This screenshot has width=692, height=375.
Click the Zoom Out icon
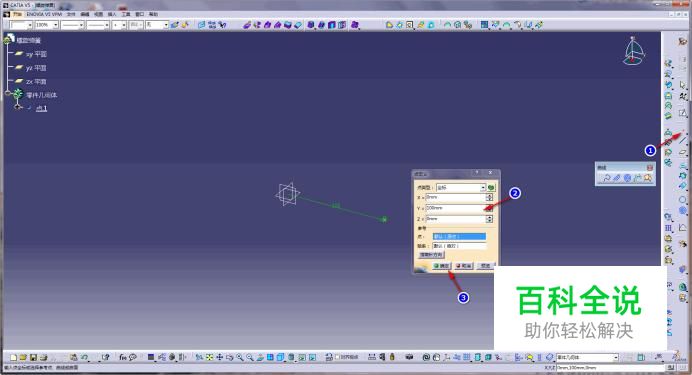250,357
